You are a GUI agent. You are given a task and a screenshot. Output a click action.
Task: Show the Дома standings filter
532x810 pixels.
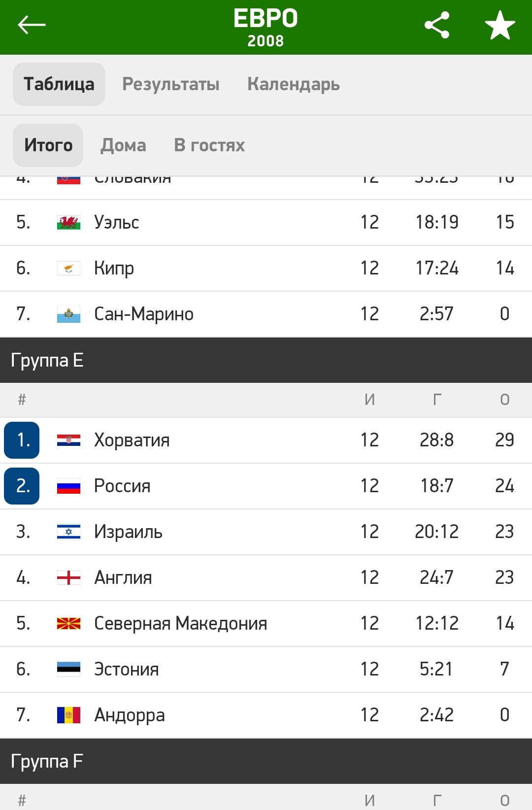pyautogui.click(x=123, y=145)
